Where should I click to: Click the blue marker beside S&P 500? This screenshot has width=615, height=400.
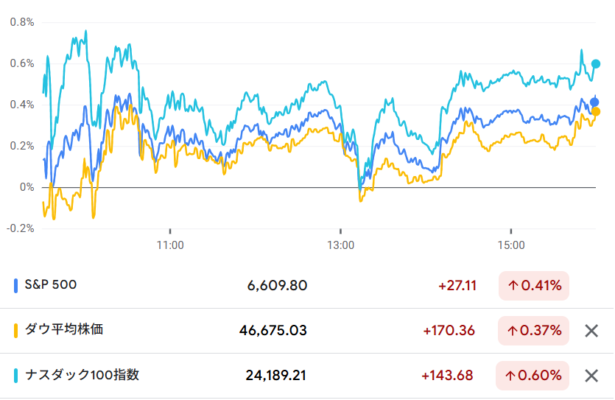16,286
